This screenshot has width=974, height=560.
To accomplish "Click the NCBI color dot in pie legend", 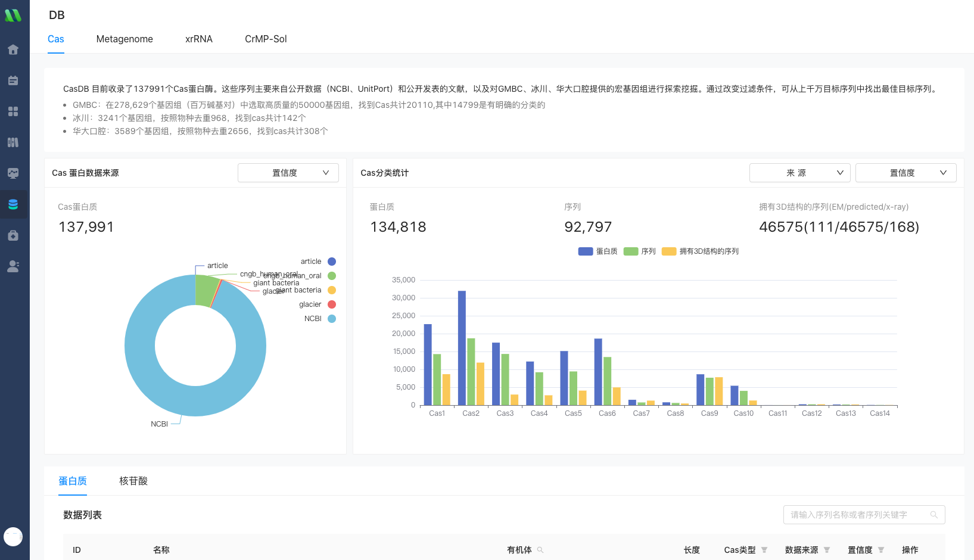I will (x=332, y=319).
